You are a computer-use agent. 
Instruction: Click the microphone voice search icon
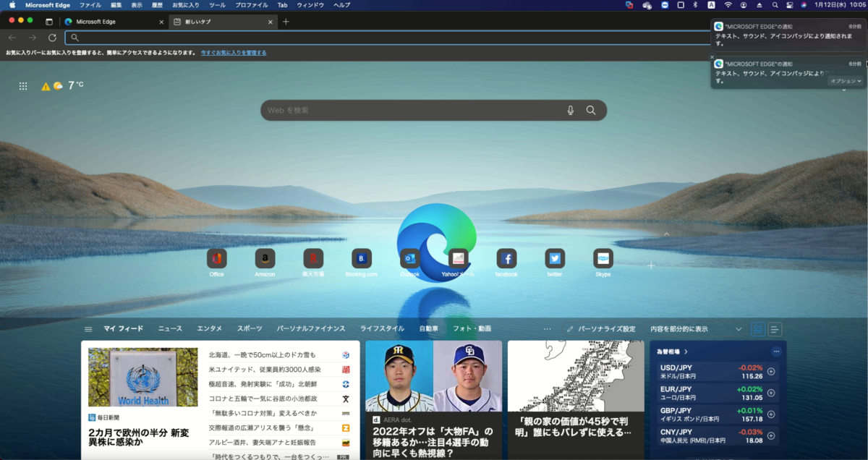[x=570, y=110]
